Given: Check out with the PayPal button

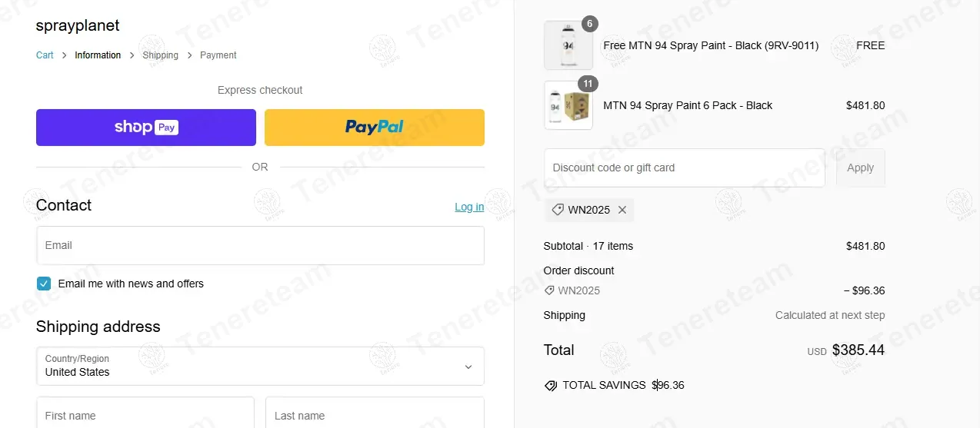Looking at the screenshot, I should tap(375, 128).
